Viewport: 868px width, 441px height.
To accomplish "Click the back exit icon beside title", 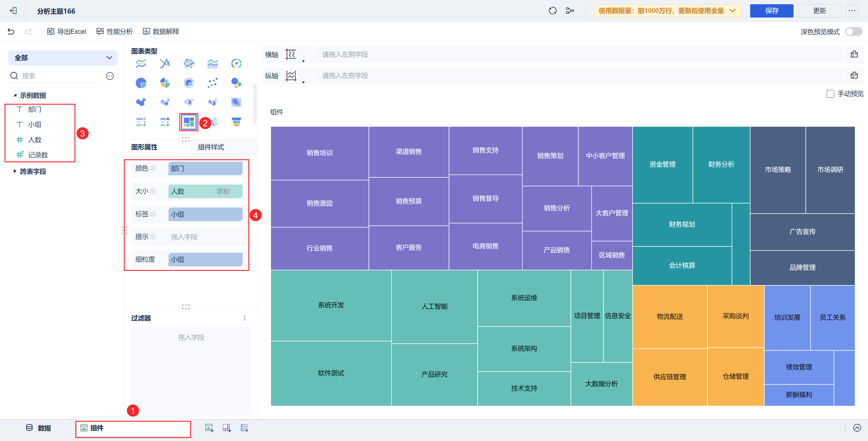I will [x=13, y=11].
